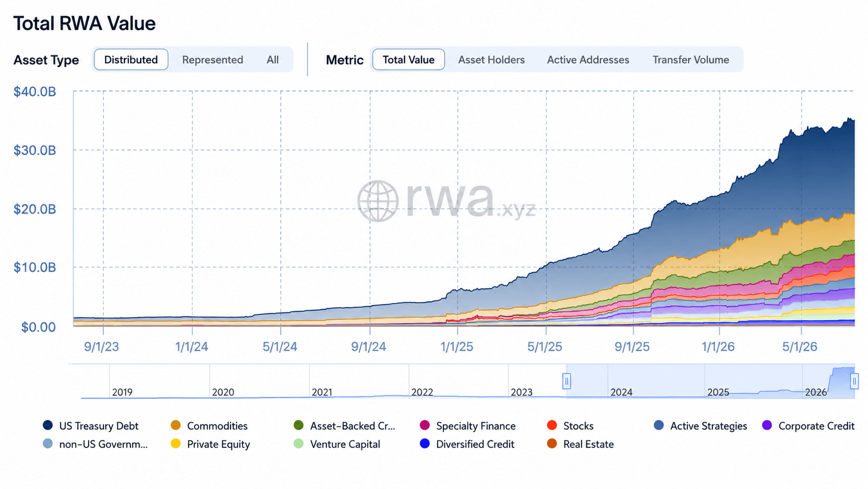Click the Specialty Finance legend dot
The width and height of the screenshot is (868, 489).
click(425, 426)
